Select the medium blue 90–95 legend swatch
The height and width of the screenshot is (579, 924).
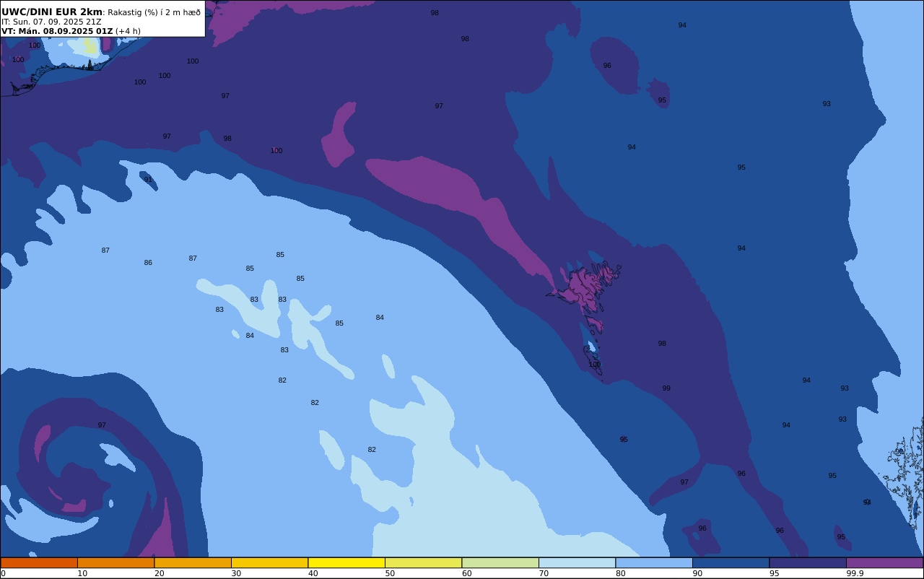point(731,562)
